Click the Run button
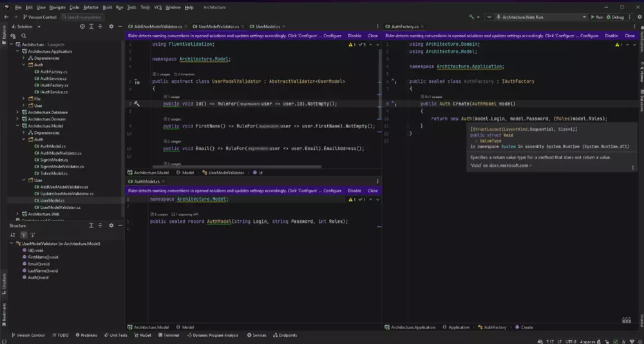644x344 pixels. pos(597,17)
